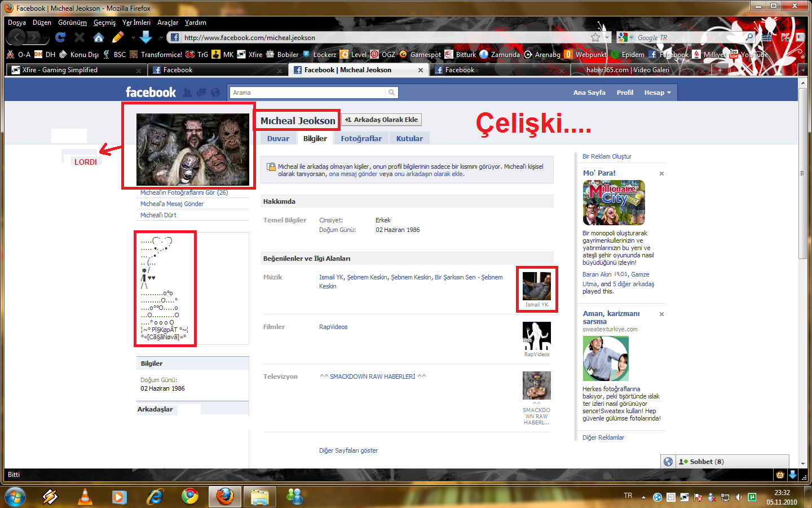
Task: Open Google Chrome from the taskbar
Action: point(190,496)
